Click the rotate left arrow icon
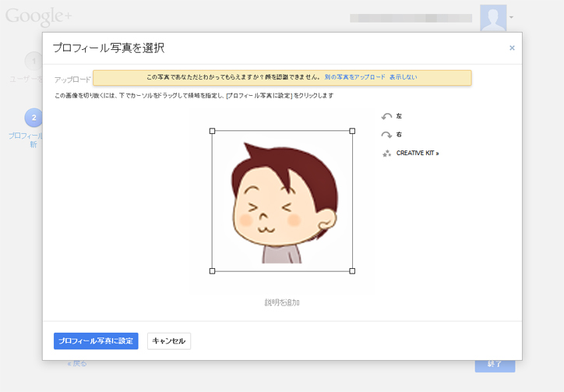Image resolution: width=564 pixels, height=392 pixels. pyautogui.click(x=386, y=116)
